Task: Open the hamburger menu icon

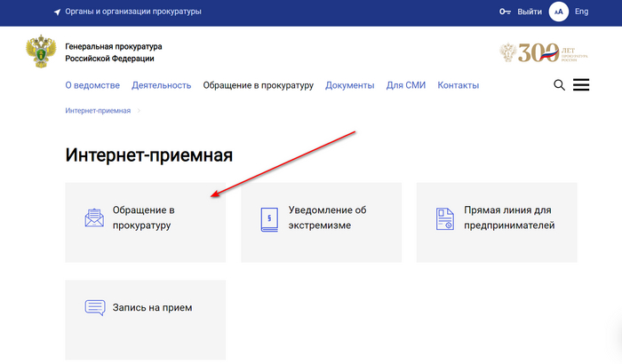Action: (582, 85)
